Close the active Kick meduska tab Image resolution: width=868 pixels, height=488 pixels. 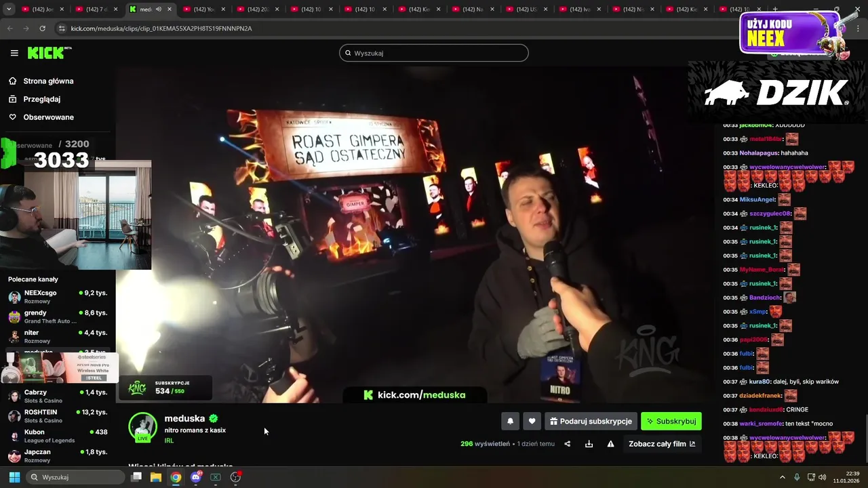tap(169, 9)
